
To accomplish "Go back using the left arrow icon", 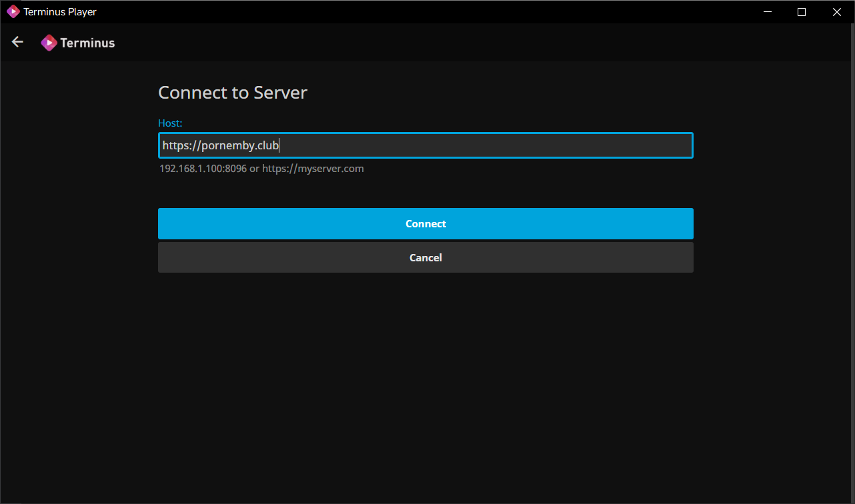I will pyautogui.click(x=17, y=42).
